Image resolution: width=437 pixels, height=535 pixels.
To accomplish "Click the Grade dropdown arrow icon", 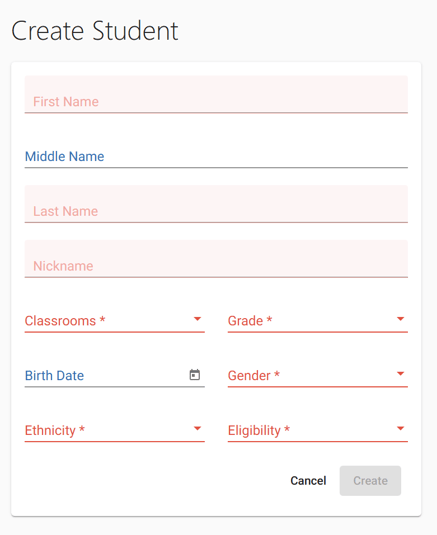I will click(x=400, y=319).
